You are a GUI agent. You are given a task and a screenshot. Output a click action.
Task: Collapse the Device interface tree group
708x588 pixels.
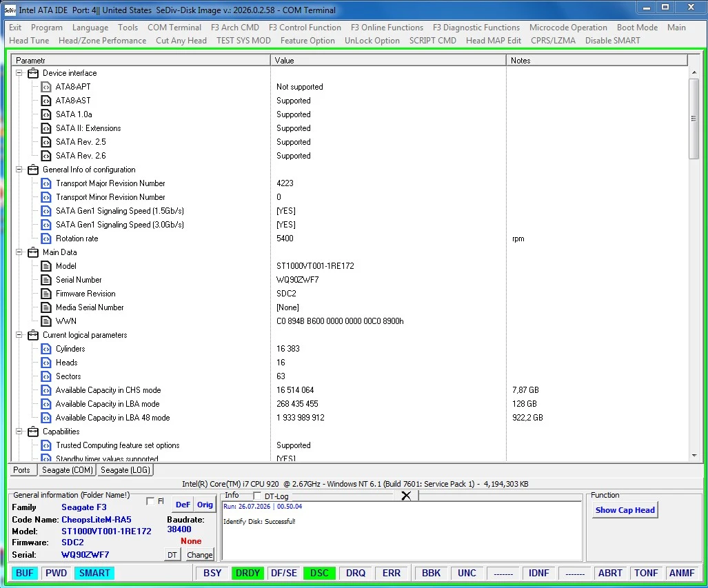(19, 72)
